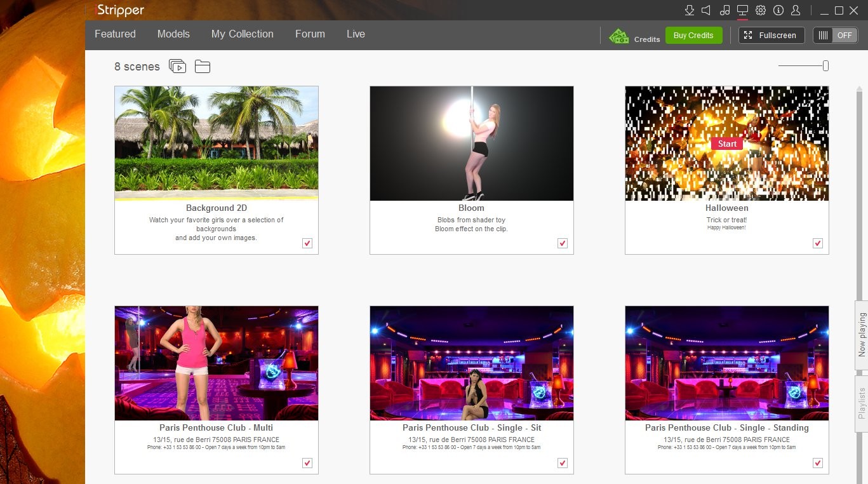Click the green Buy Credits button
The width and height of the screenshot is (868, 484).
[x=693, y=36]
